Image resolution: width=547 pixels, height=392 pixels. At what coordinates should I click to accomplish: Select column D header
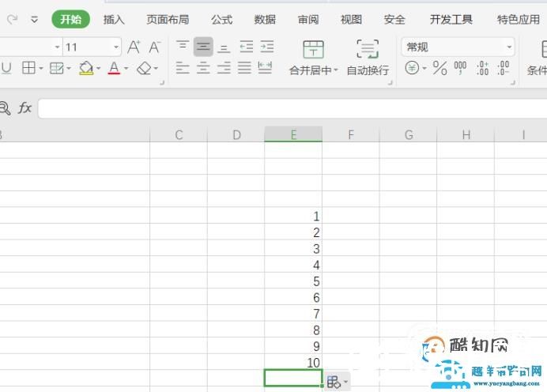pos(236,134)
